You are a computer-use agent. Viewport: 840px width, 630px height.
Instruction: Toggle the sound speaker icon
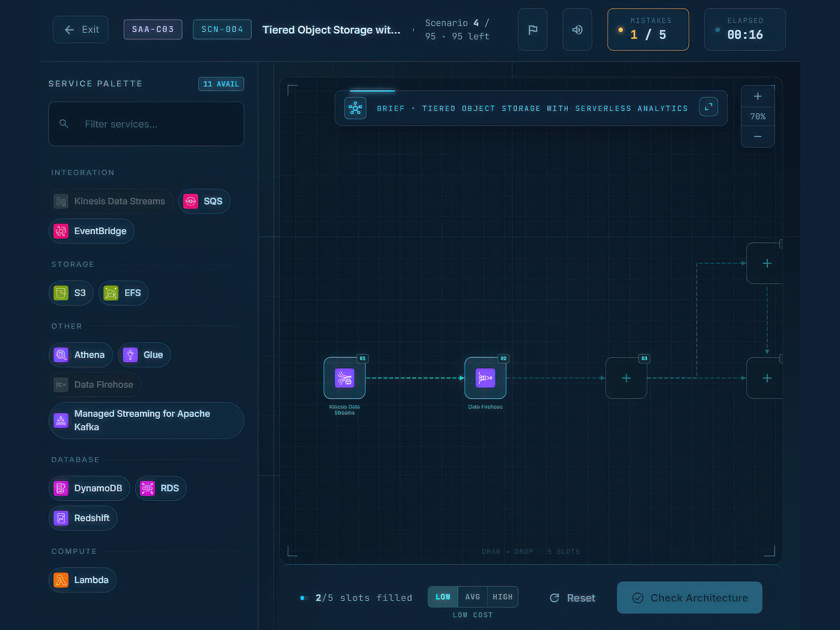pyautogui.click(x=577, y=30)
